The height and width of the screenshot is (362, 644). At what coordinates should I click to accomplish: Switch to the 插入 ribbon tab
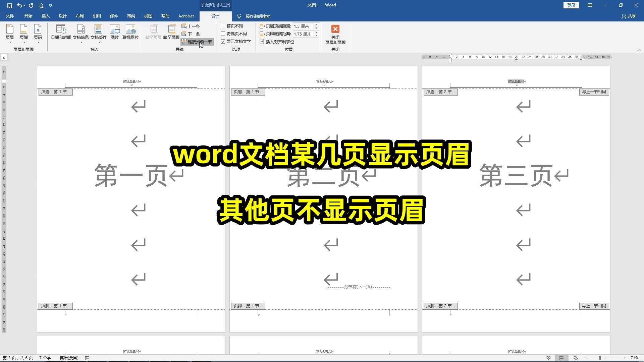pos(45,16)
